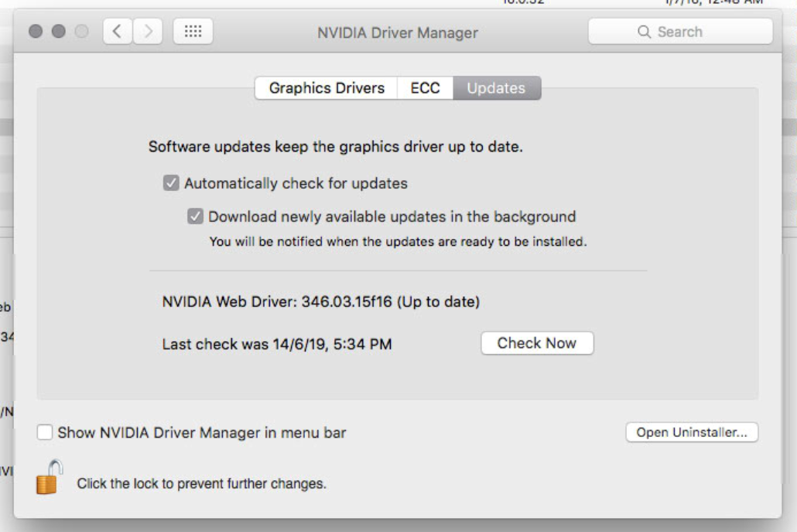Switch to the Graphics Drivers tab
The image size is (797, 532).
(327, 88)
